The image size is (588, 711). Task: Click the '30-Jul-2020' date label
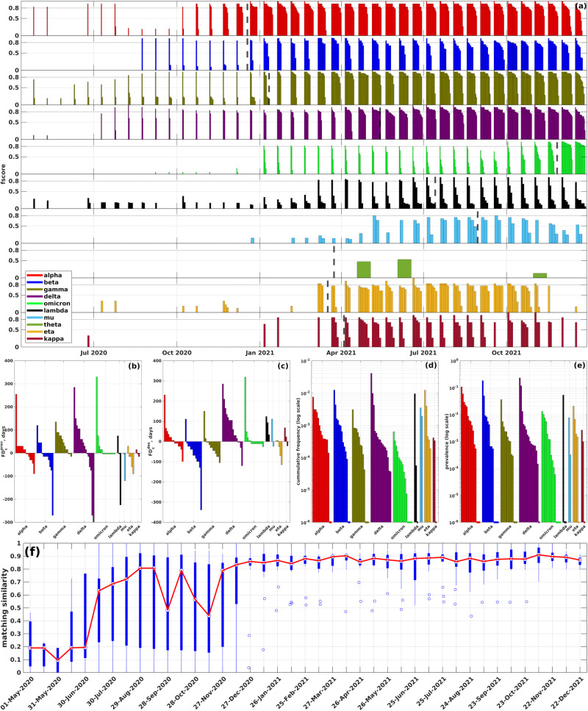pos(100,693)
